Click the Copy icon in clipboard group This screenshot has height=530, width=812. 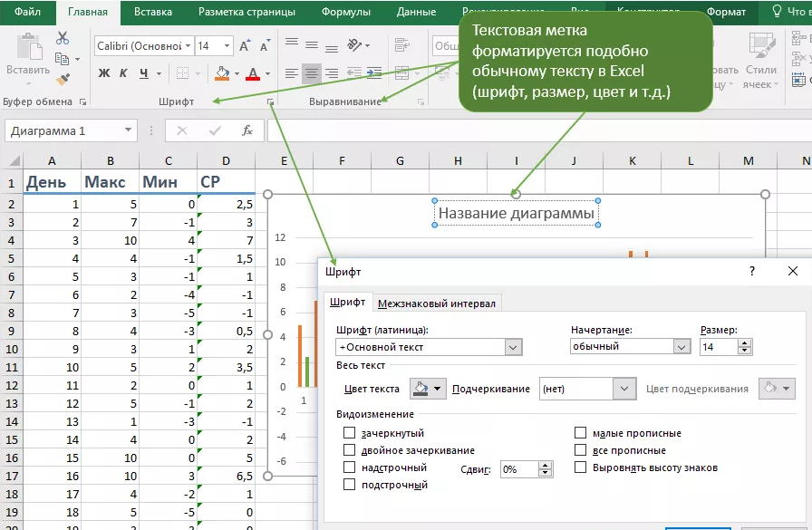coord(63,59)
